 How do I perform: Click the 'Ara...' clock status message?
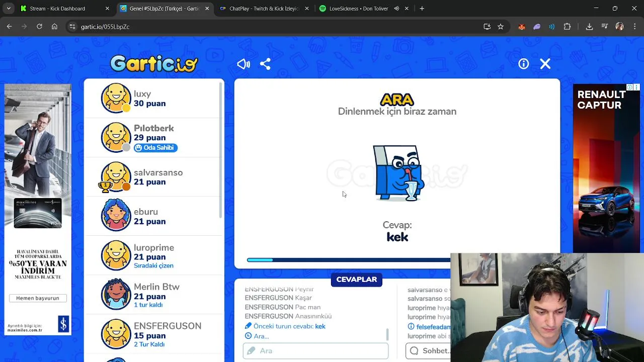[x=257, y=336]
